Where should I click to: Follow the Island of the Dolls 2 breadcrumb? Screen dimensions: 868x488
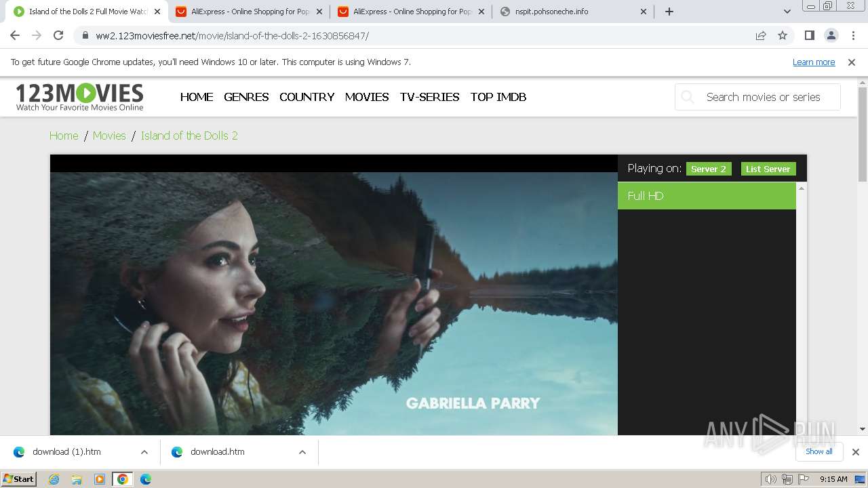tap(189, 136)
